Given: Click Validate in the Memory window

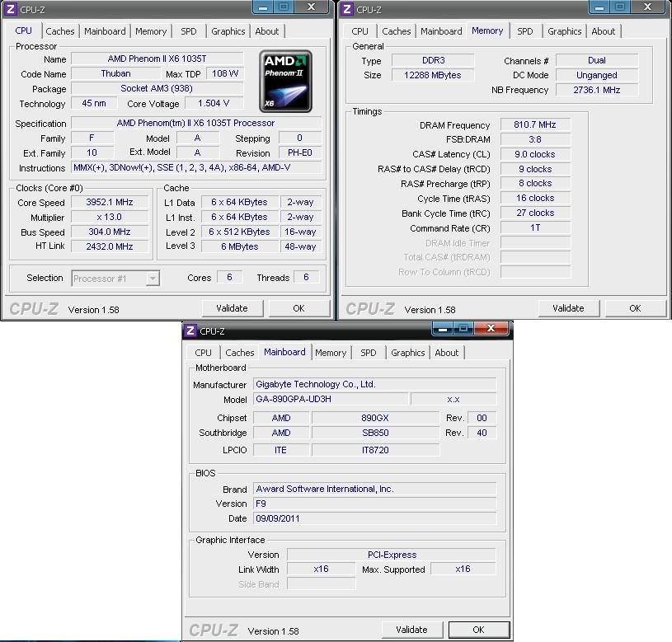Looking at the screenshot, I should [x=568, y=308].
